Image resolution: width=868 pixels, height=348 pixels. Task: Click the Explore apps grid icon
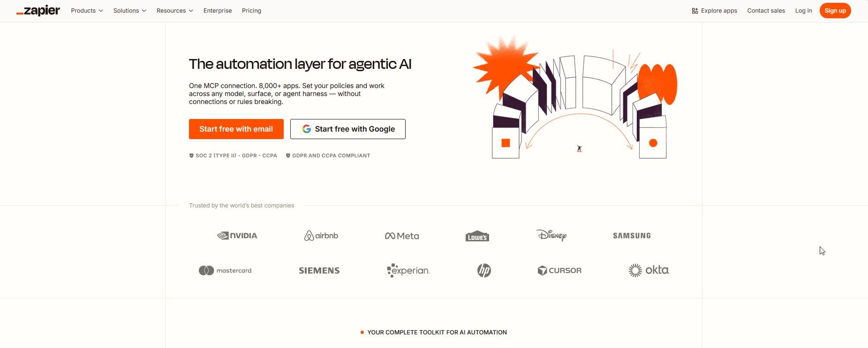tap(695, 11)
